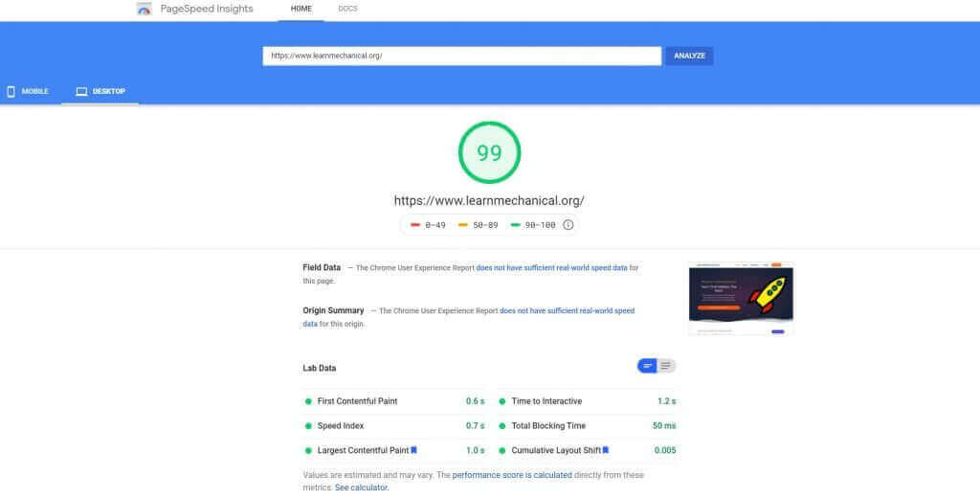This screenshot has width=980, height=501.
Task: Click the green dot beside First Contentful Paint
Action: 308,401
